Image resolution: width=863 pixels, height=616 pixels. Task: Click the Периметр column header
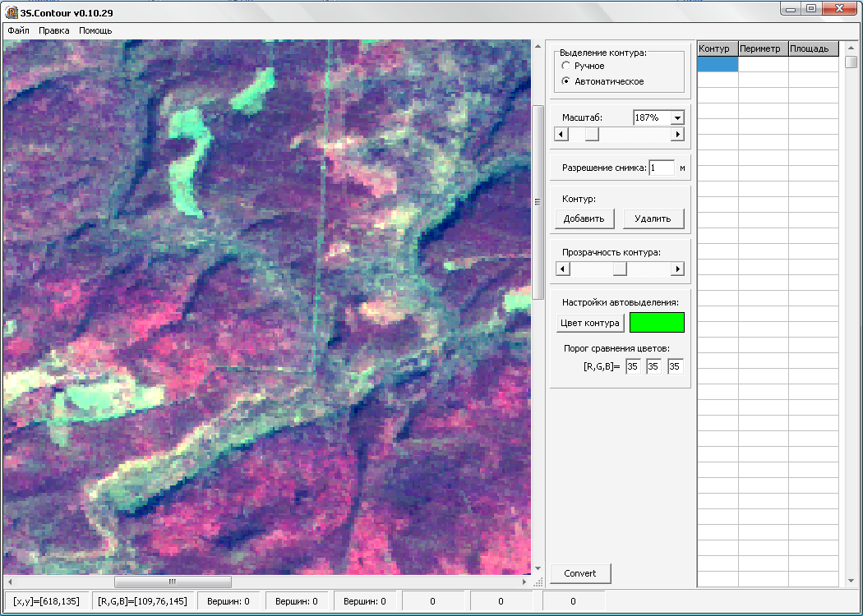pos(763,48)
